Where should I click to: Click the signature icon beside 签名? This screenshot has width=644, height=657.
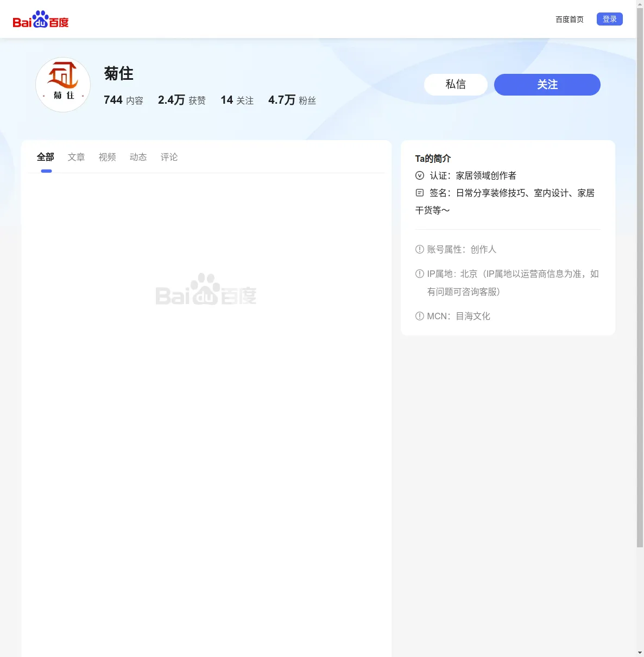pyautogui.click(x=420, y=193)
